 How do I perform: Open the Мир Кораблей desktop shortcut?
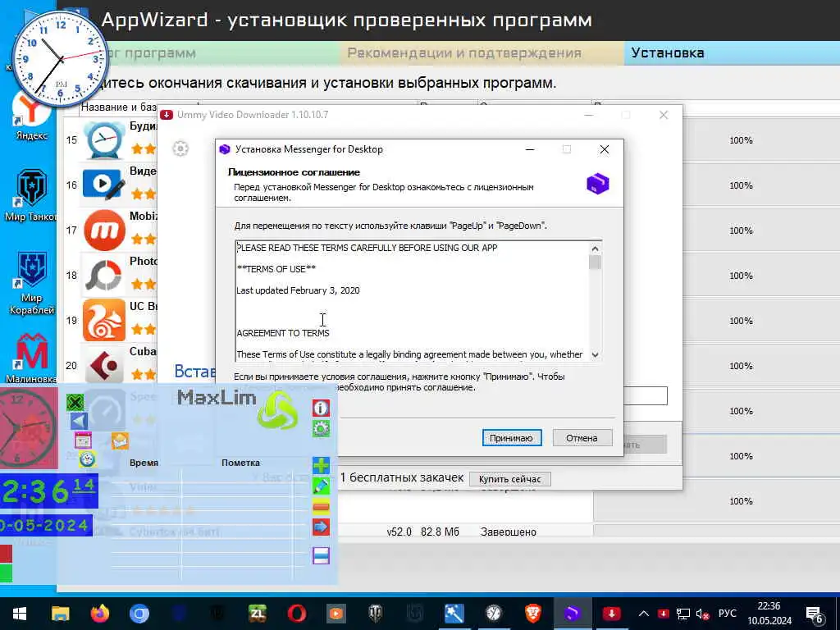32,284
